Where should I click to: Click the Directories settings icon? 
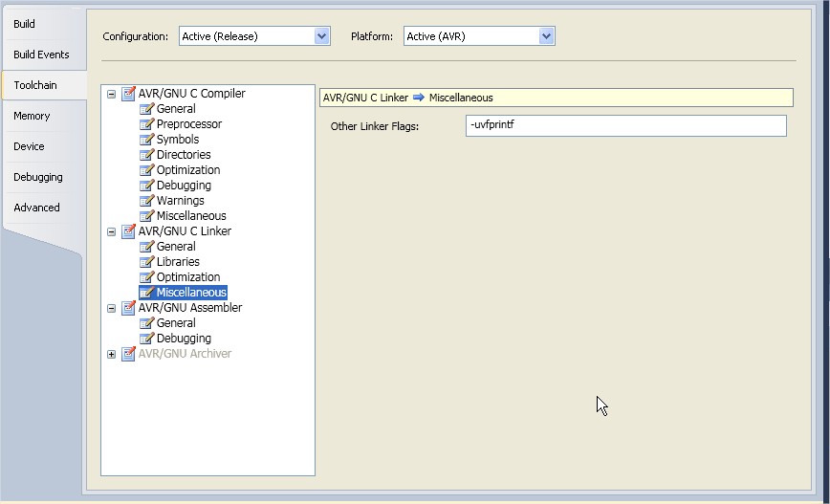coord(146,155)
